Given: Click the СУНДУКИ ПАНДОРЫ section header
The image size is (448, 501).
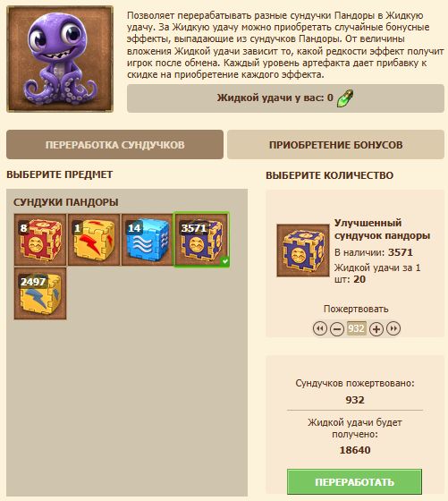Looking at the screenshot, I should pyautogui.click(x=66, y=202).
